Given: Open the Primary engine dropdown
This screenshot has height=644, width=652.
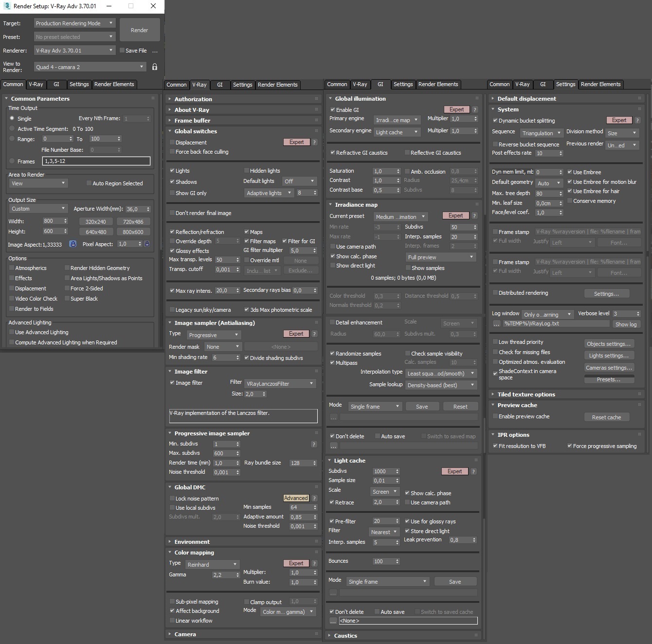Looking at the screenshot, I should click(397, 120).
